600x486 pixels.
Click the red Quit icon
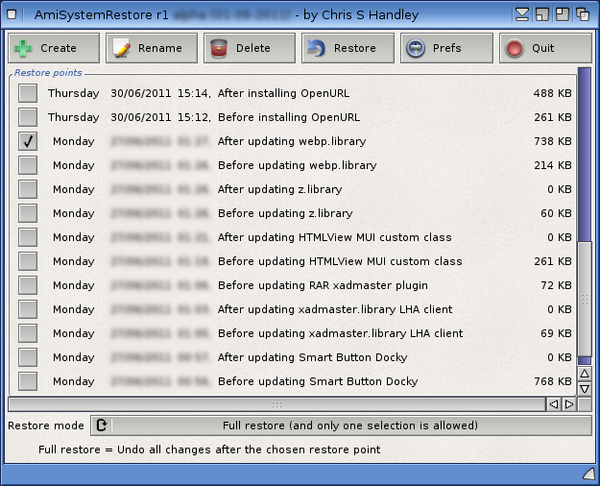coord(513,48)
